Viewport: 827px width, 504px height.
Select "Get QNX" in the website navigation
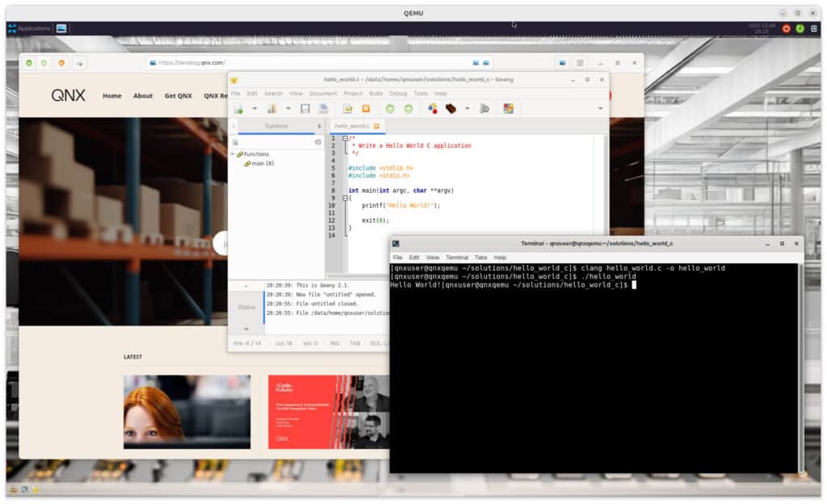point(177,95)
